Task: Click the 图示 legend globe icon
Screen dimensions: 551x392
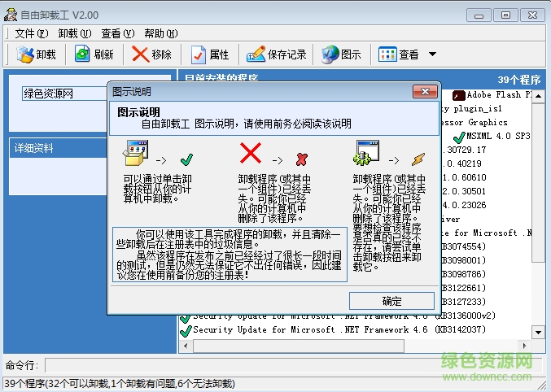Action: [330, 54]
